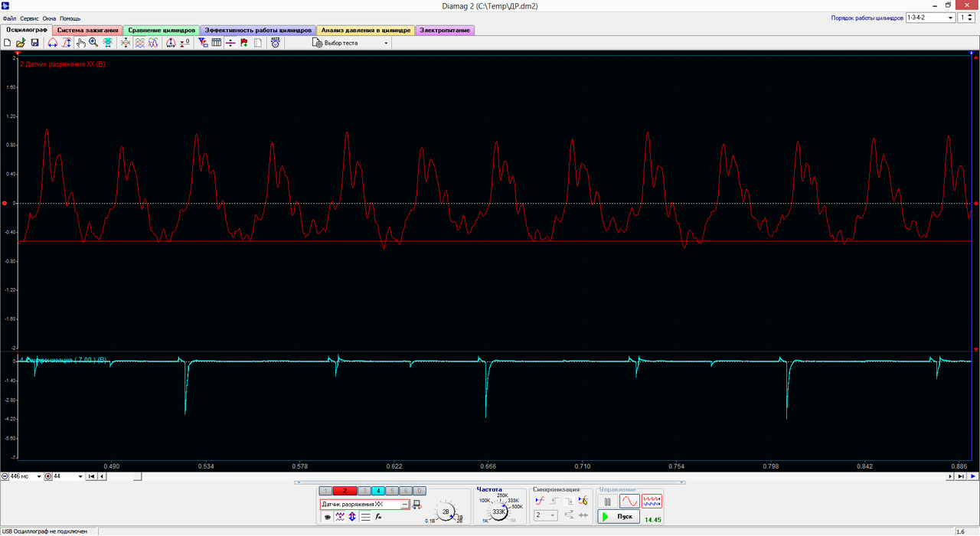Save the oscillogram with the floppy disk icon
Viewport: 980px width, 536px height.
point(34,43)
